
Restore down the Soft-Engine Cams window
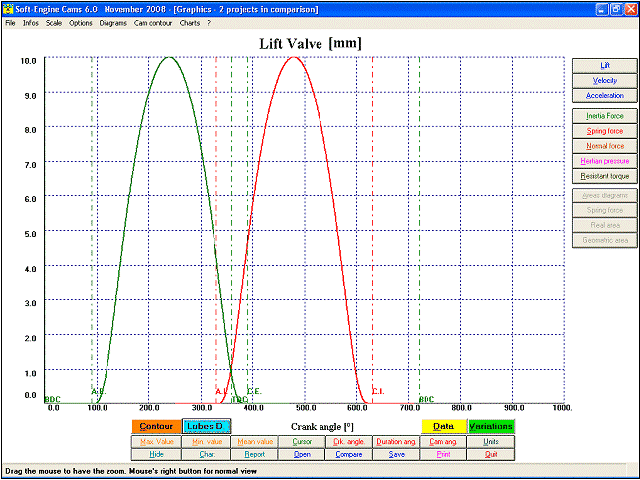coord(616,9)
